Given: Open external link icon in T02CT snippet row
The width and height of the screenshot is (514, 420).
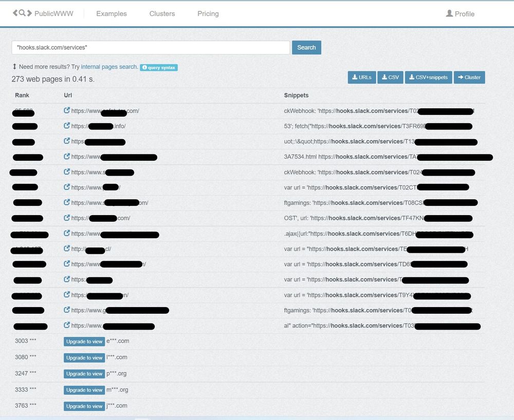Looking at the screenshot, I should coord(67,187).
